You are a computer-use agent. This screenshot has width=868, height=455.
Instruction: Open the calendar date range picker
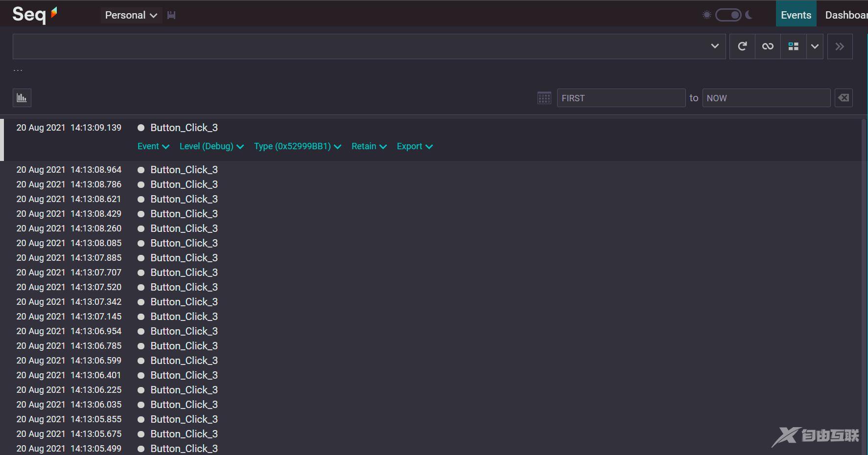point(544,98)
